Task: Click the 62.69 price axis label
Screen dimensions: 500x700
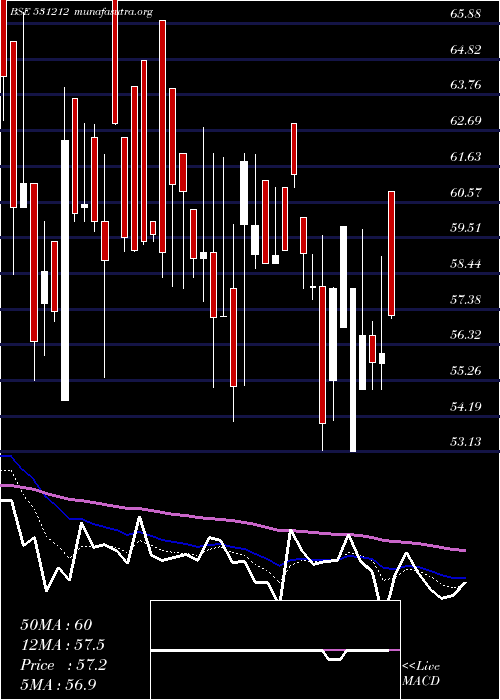Action: (x=465, y=121)
